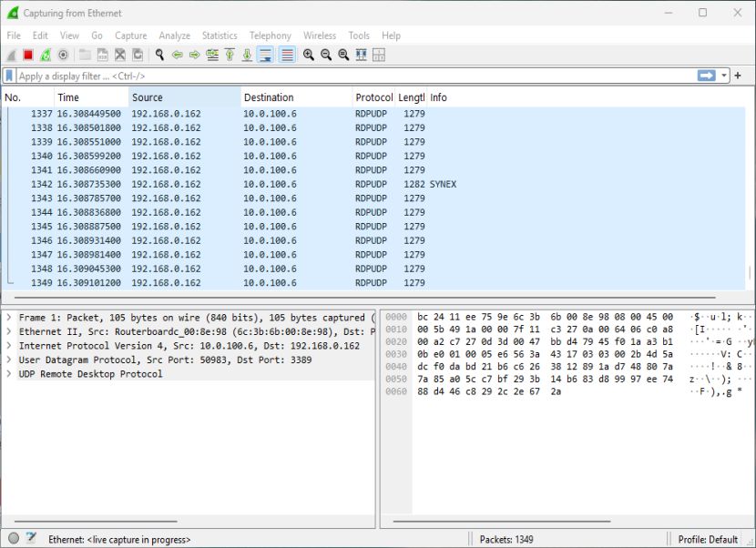The height and width of the screenshot is (548, 756).
Task: Select packet number 1337 row
Action: pyautogui.click(x=373, y=114)
